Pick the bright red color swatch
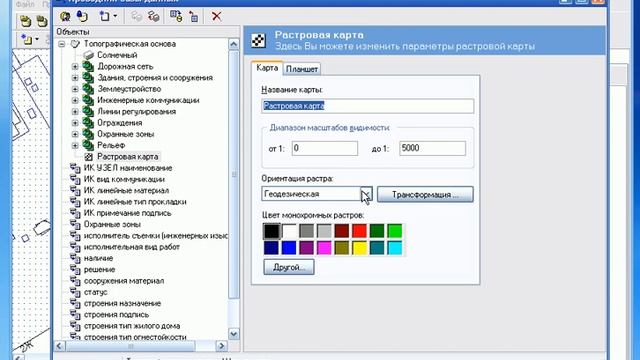The width and height of the screenshot is (640, 360). click(360, 231)
